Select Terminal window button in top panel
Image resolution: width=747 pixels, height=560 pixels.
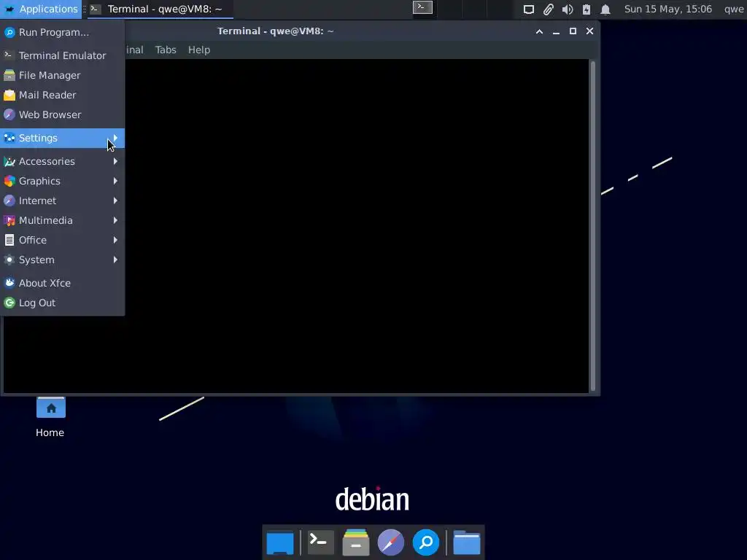pyautogui.click(x=160, y=9)
